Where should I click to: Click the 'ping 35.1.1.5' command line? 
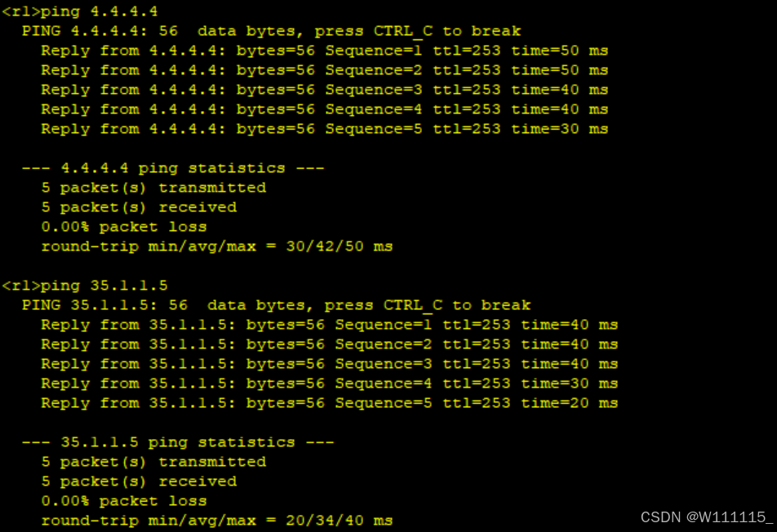(85, 286)
